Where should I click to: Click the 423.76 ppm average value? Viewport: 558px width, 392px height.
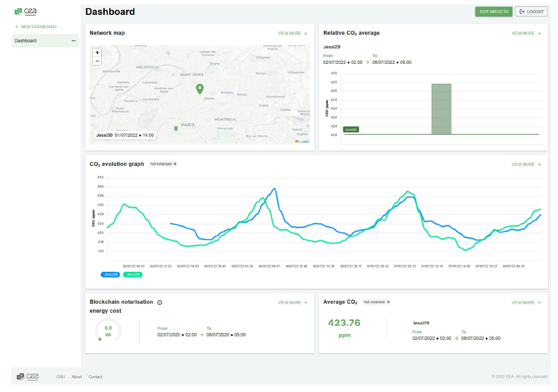(344, 323)
